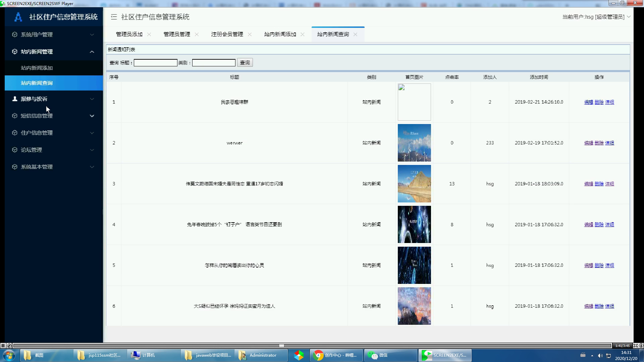Click the colorful pinned taskbar app icon

(299, 355)
